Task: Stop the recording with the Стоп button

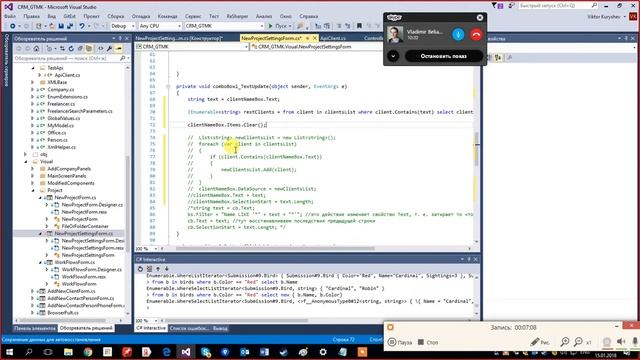Action: tap(428, 342)
